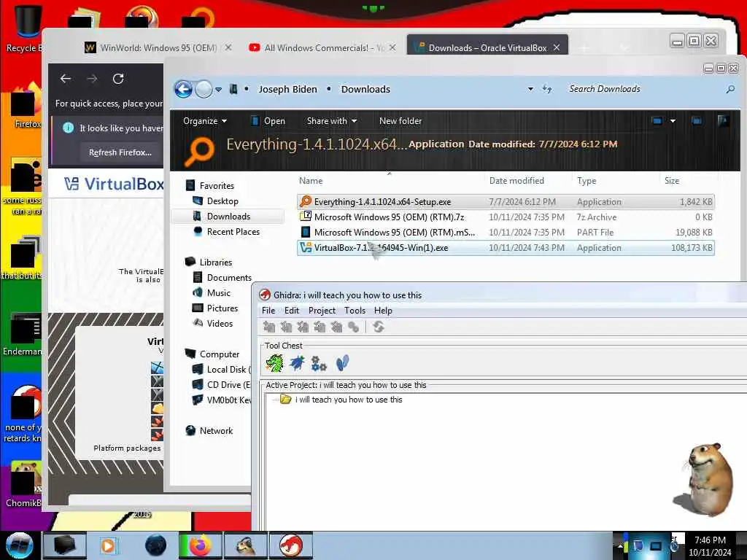Open the Emulator gears tool in Tool Chest
The width and height of the screenshot is (747, 560).
319,363
